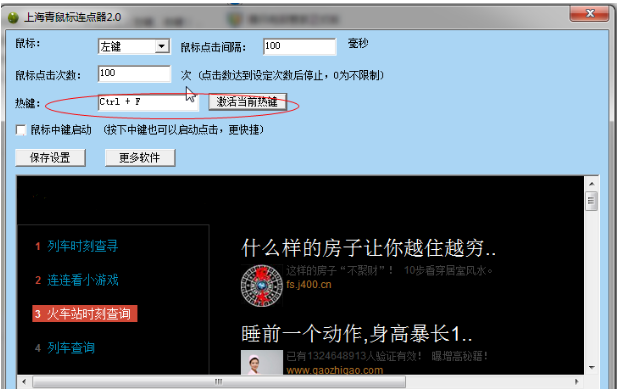Close the 上海青鼠标连点器2.0 window
Image resolution: width=617 pixels, height=389 pixels.
click(x=589, y=14)
